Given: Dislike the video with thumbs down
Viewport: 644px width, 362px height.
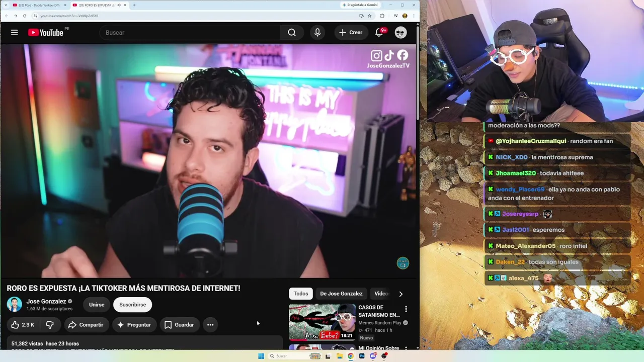Looking at the screenshot, I should [x=50, y=325].
